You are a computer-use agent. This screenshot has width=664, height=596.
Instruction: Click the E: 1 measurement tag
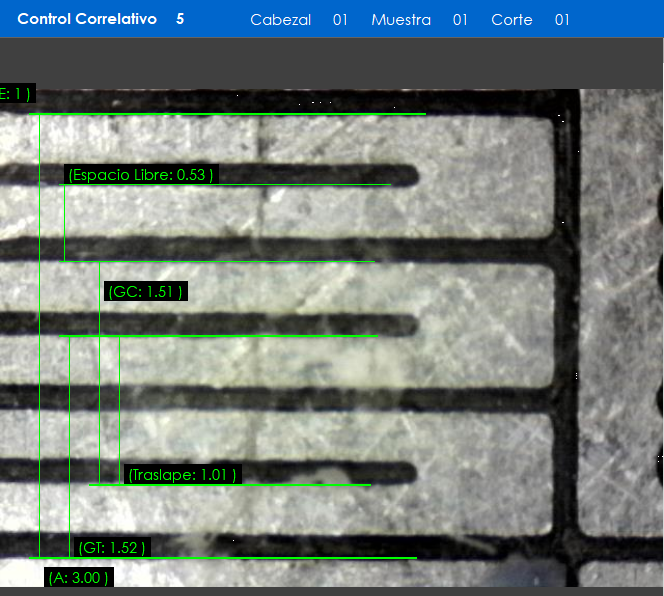point(16,94)
